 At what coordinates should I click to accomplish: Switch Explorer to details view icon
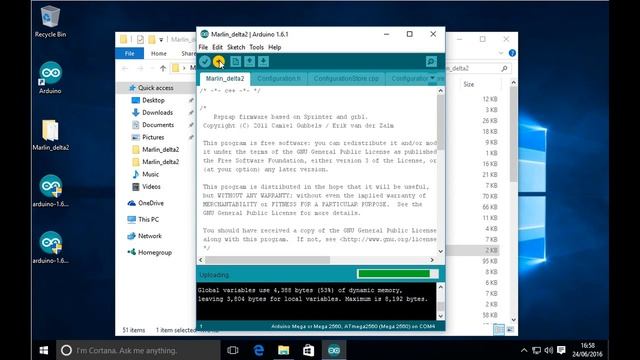click(x=498, y=329)
